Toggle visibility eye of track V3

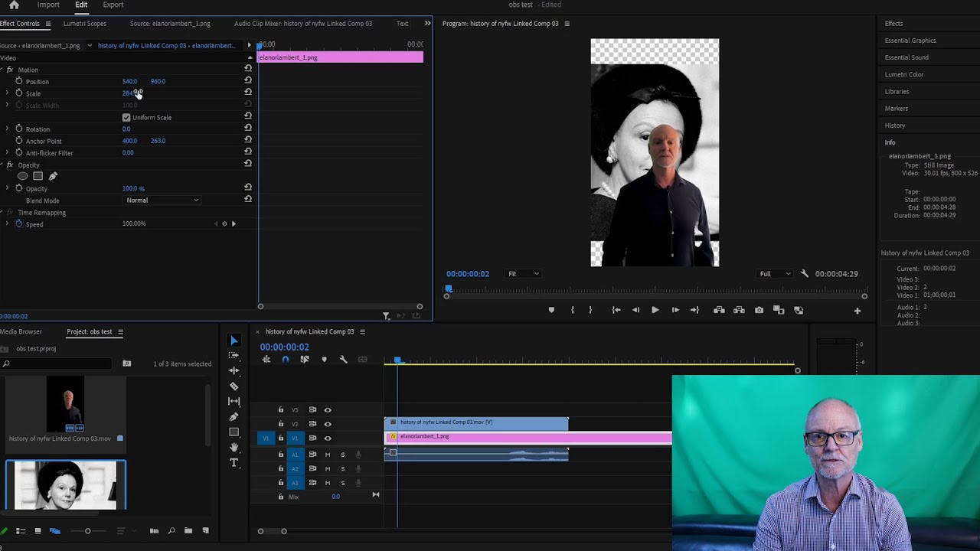pos(328,410)
